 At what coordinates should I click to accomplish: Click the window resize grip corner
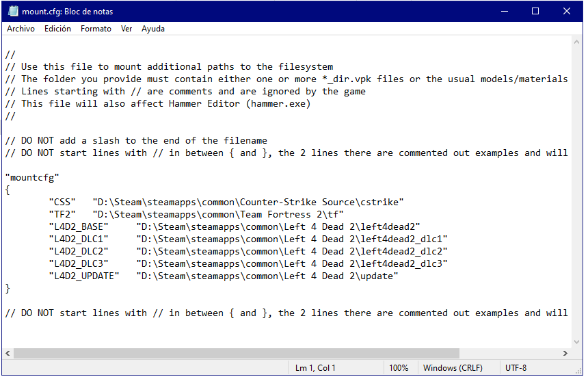[x=578, y=370]
